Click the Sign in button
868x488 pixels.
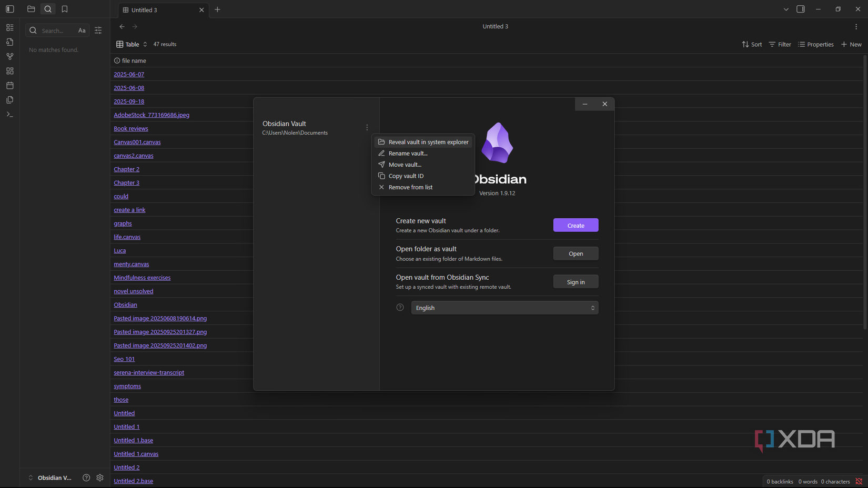point(576,282)
